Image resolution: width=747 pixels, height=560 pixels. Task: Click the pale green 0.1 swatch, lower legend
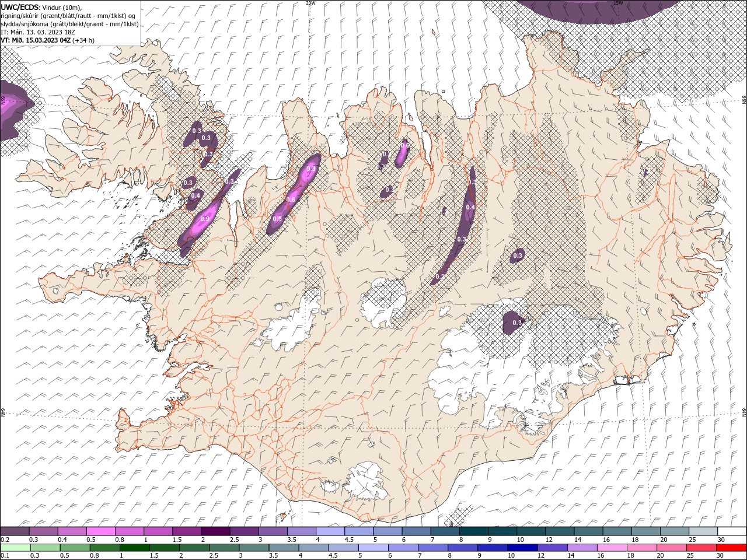click(x=15, y=548)
